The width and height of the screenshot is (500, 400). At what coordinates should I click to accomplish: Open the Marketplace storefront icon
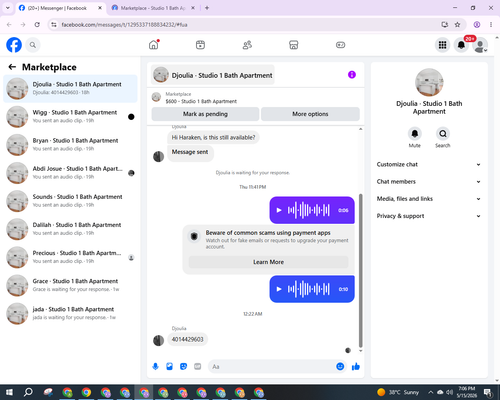[294, 45]
